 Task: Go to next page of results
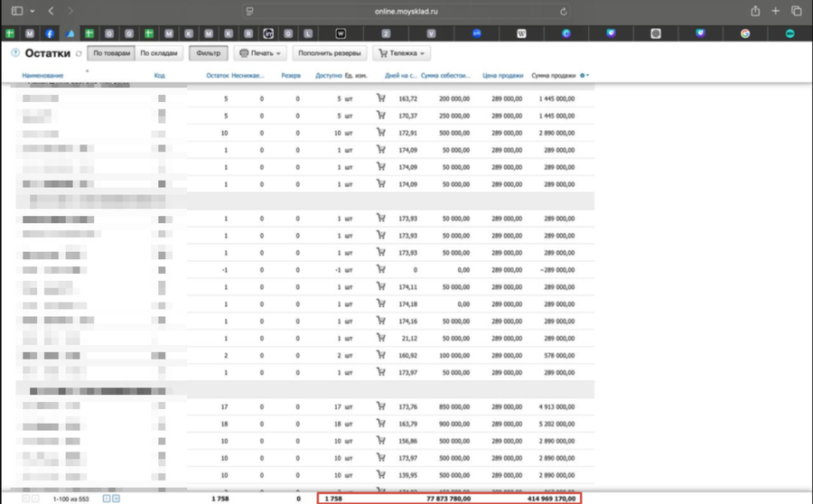107,499
